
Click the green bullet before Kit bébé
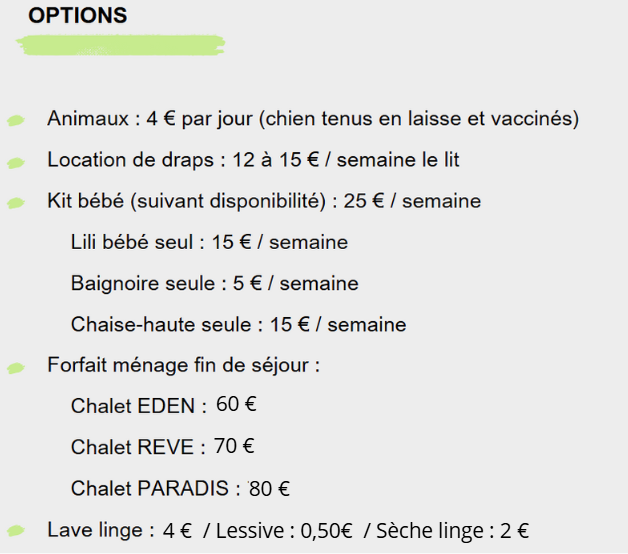[16, 203]
